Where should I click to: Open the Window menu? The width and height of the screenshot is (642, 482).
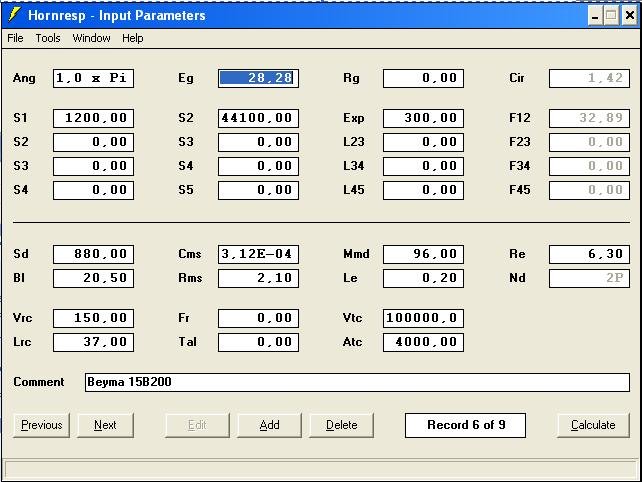point(91,38)
